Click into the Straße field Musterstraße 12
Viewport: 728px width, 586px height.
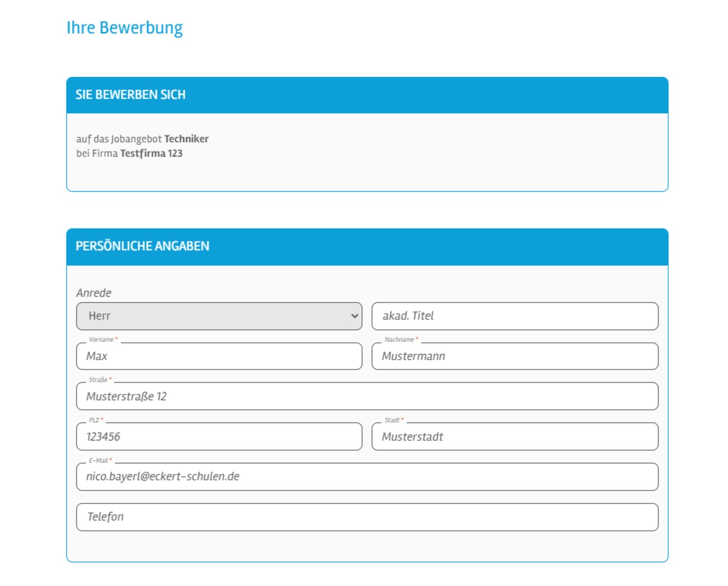(x=367, y=396)
